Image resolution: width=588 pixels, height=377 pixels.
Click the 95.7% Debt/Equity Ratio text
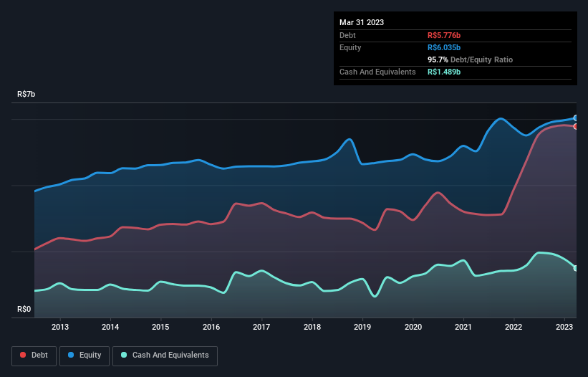[470, 59]
